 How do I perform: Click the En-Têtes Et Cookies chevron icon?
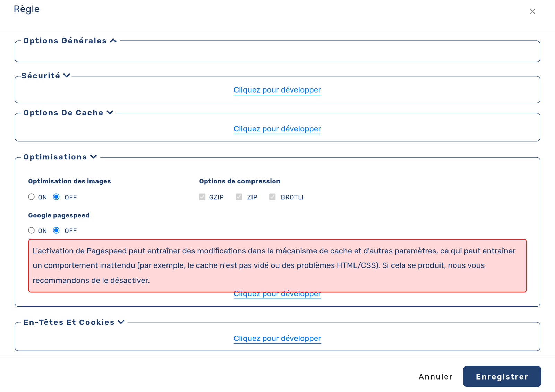click(x=121, y=322)
